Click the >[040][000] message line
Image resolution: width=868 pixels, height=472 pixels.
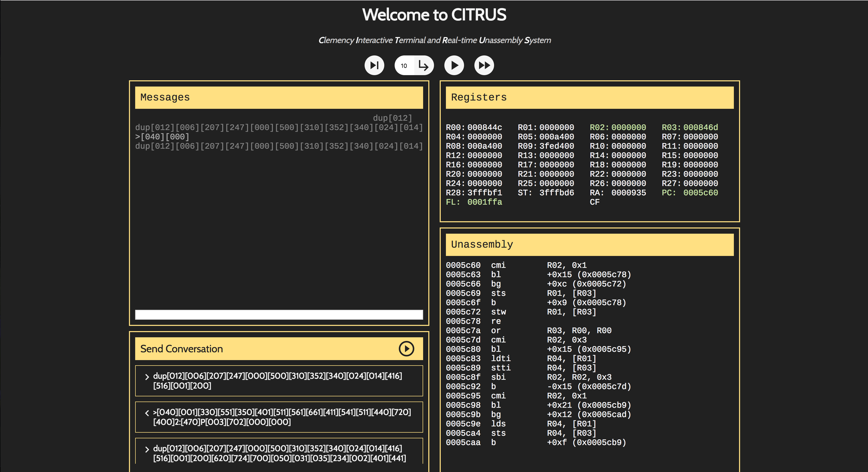click(x=162, y=137)
